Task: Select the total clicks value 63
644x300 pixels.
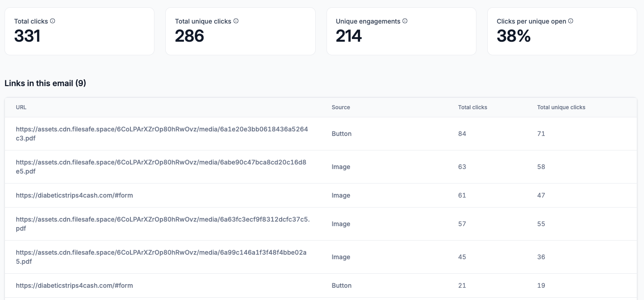Action: 462,167
